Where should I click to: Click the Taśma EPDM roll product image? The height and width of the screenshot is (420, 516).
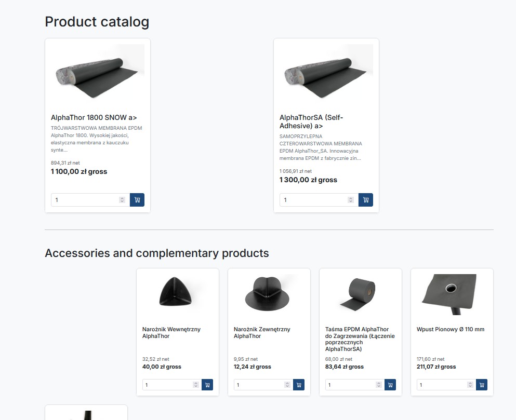361,293
